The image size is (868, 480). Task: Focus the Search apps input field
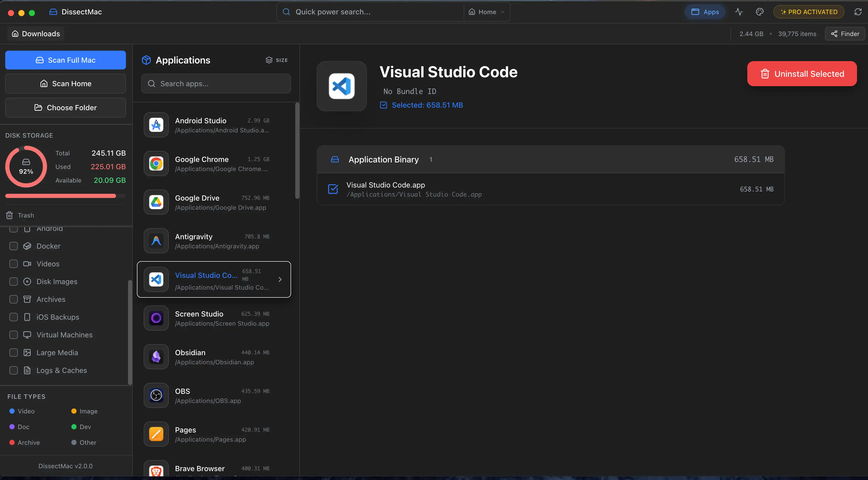click(x=216, y=84)
